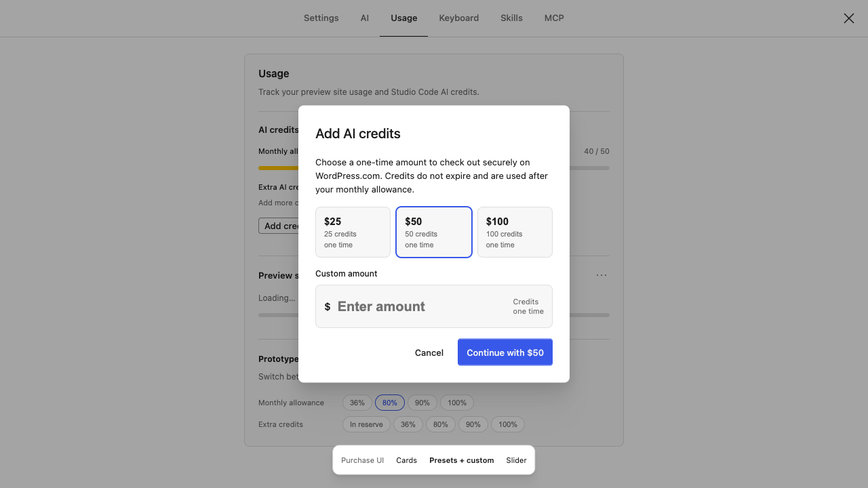Choose the Cards purchase UI option
This screenshot has height=488, width=868.
[x=407, y=460]
